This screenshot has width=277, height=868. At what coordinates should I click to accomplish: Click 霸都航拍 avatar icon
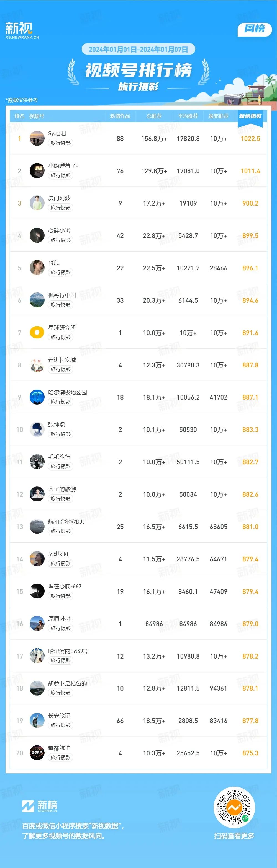pyautogui.click(x=37, y=753)
